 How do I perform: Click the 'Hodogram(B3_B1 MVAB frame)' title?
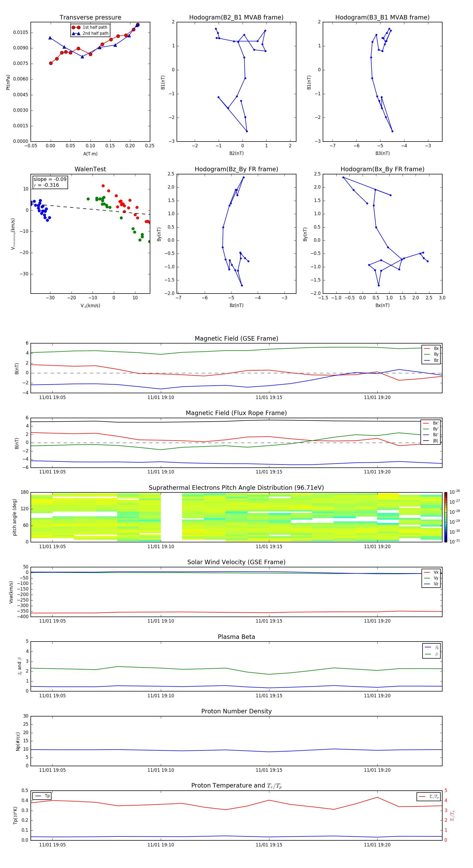382,17
